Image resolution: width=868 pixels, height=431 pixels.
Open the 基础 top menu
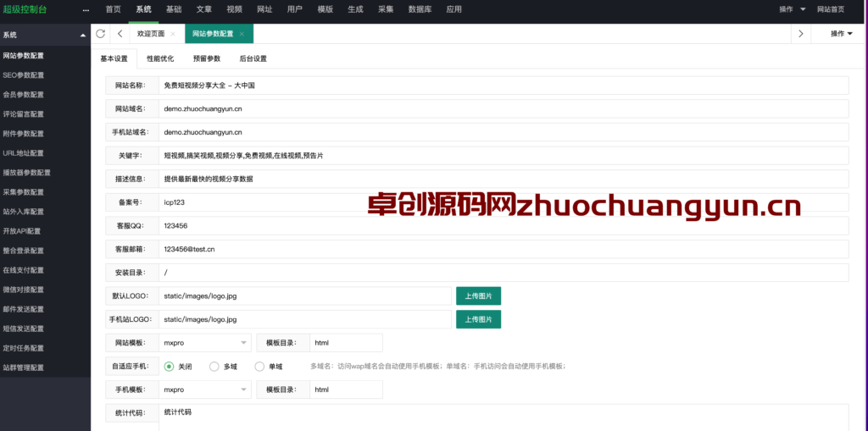click(x=173, y=9)
